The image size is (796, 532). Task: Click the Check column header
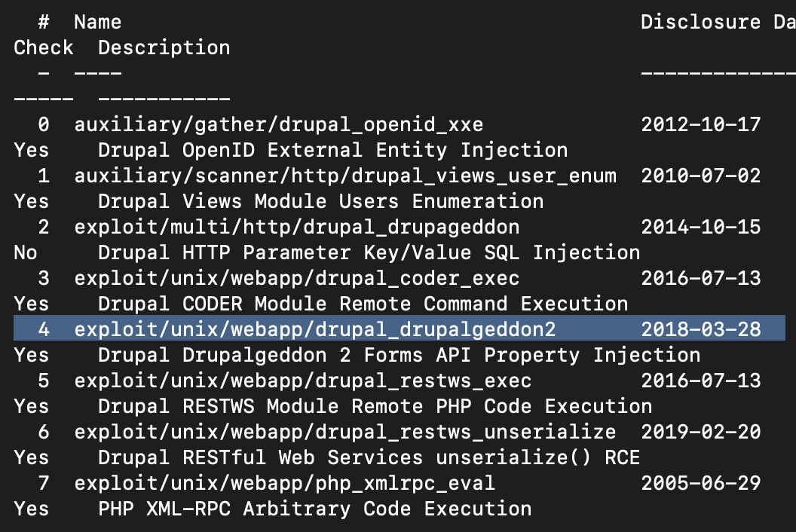[x=44, y=47]
